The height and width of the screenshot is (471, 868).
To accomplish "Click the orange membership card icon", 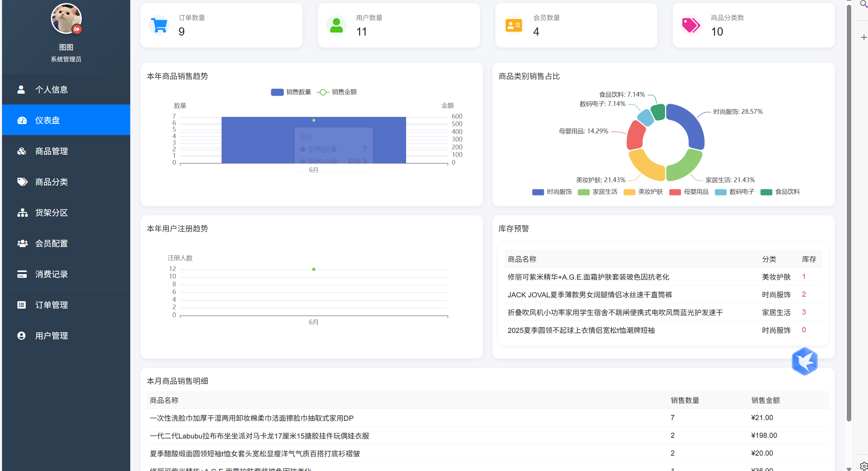I will (x=513, y=25).
